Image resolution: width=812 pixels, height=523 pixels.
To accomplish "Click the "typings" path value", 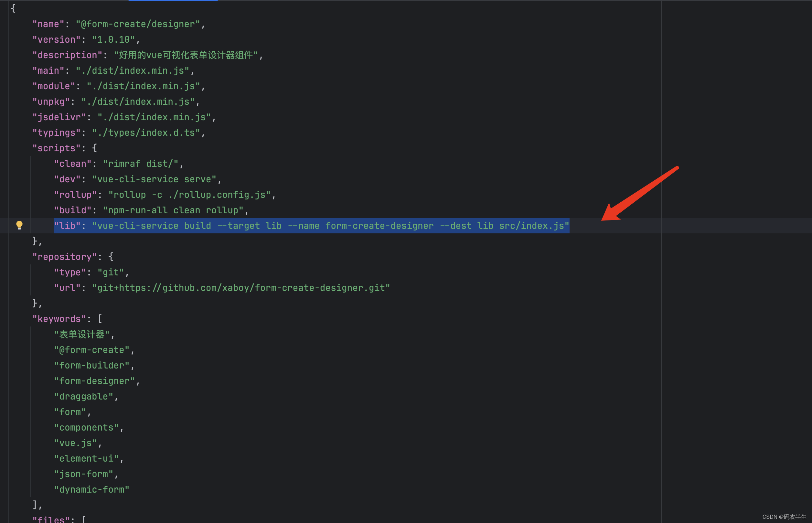I will (x=146, y=133).
